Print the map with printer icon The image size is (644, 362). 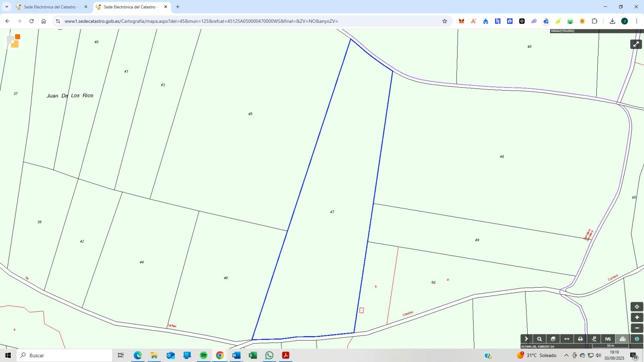click(x=580, y=339)
